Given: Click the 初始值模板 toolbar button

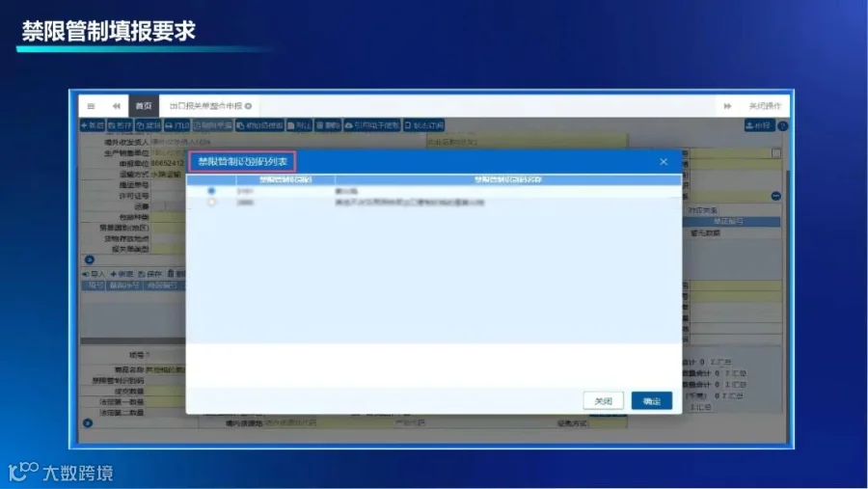Looking at the screenshot, I should click(259, 125).
